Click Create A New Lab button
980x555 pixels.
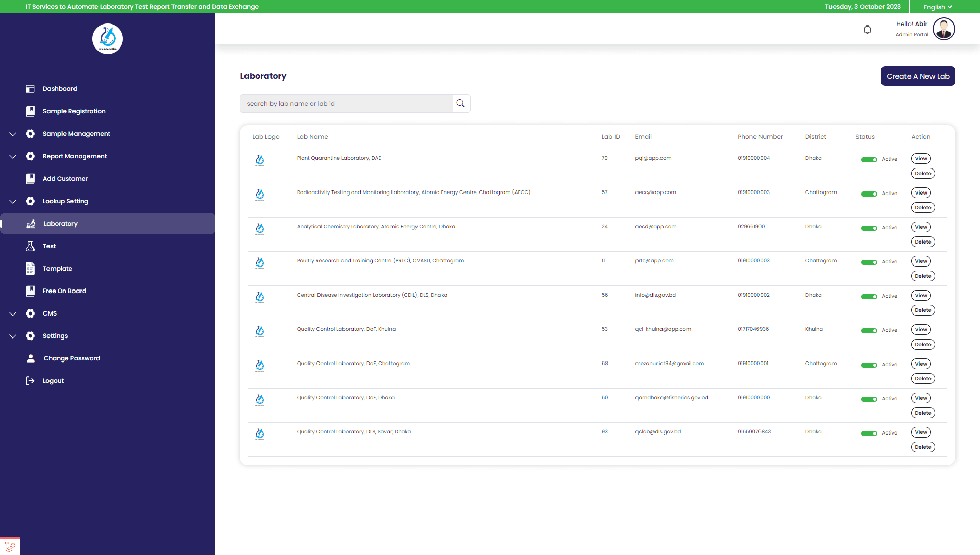coord(918,76)
